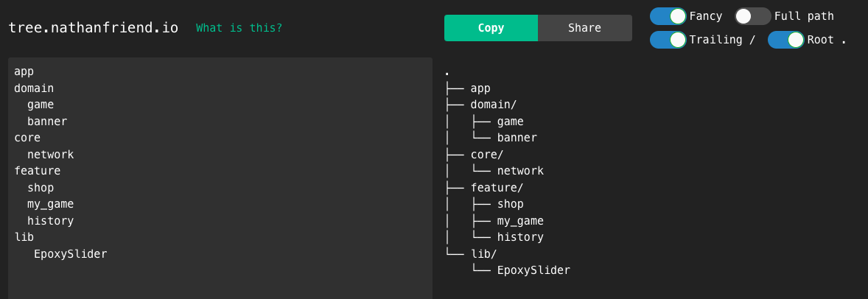
Task: Click 'lib/' in the generated tree output
Action: 483,253
